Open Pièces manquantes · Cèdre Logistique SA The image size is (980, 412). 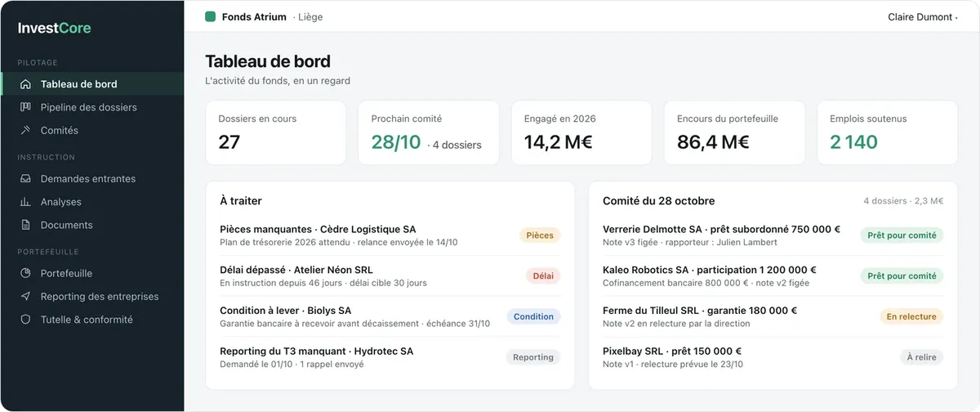[390, 235]
